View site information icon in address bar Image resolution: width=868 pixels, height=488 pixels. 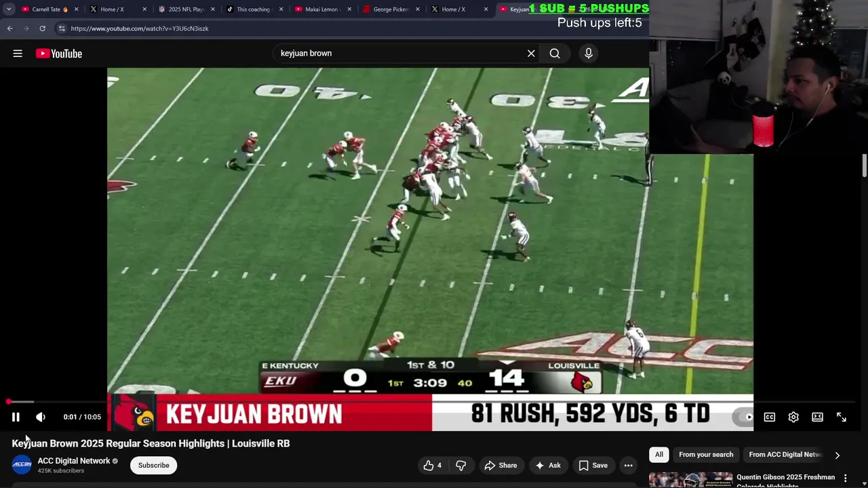point(61,28)
